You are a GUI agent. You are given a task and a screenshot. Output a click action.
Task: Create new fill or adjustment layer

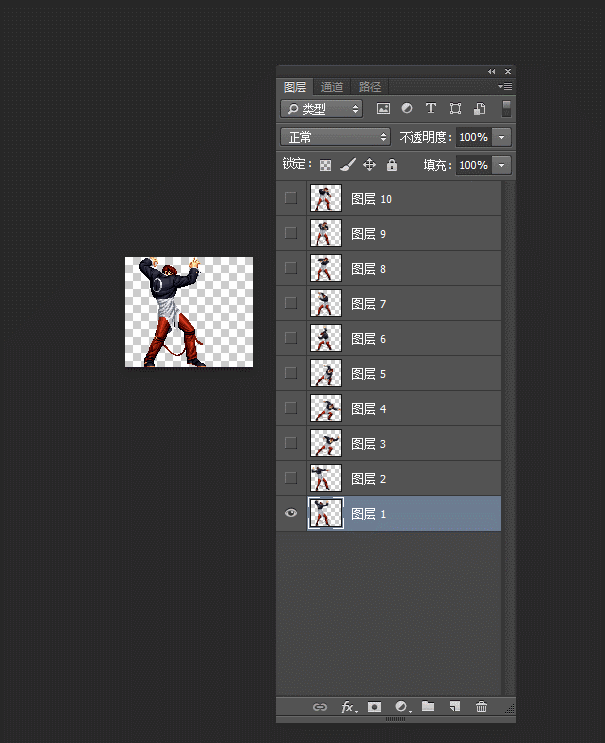[x=403, y=707]
